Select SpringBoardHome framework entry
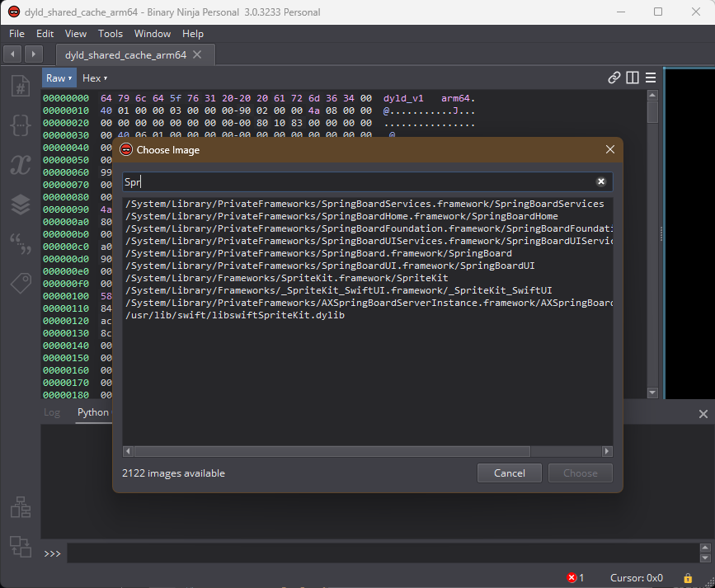This screenshot has width=715, height=588. click(x=367, y=216)
